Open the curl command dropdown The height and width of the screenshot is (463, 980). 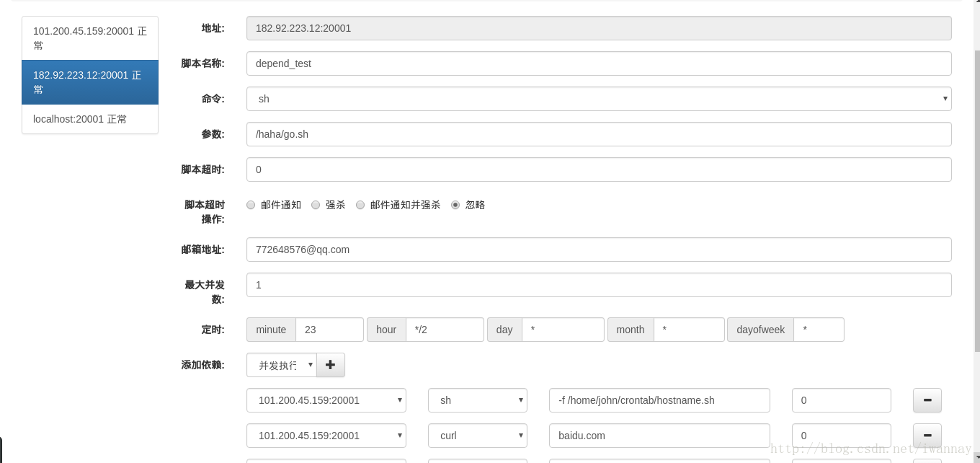[478, 436]
